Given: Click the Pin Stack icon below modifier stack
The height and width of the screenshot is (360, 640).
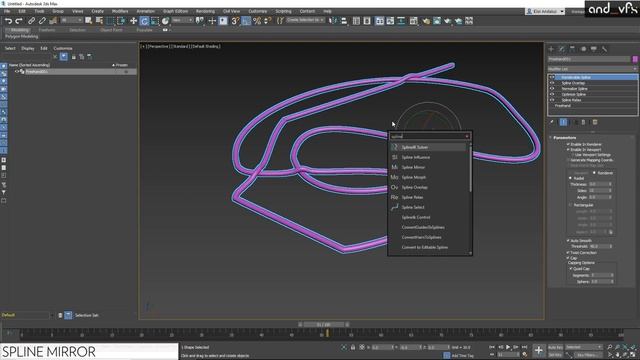Looking at the screenshot, I should pos(552,122).
